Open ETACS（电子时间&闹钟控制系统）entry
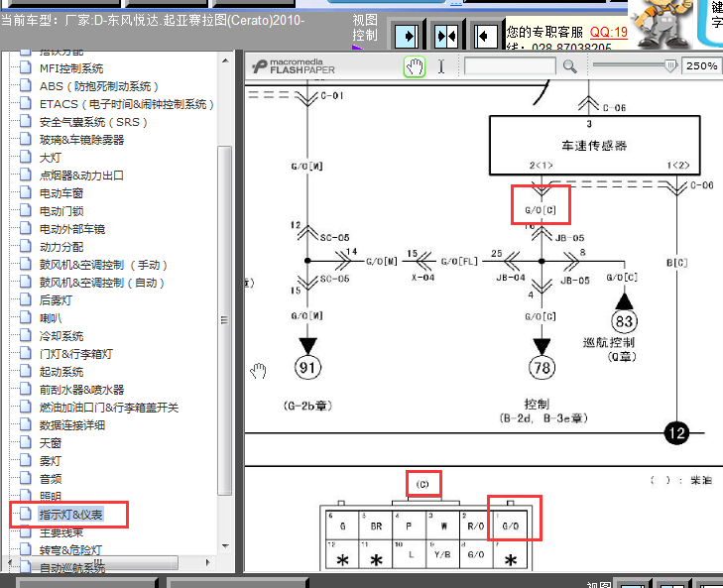Image resolution: width=723 pixels, height=588 pixels. (127, 104)
